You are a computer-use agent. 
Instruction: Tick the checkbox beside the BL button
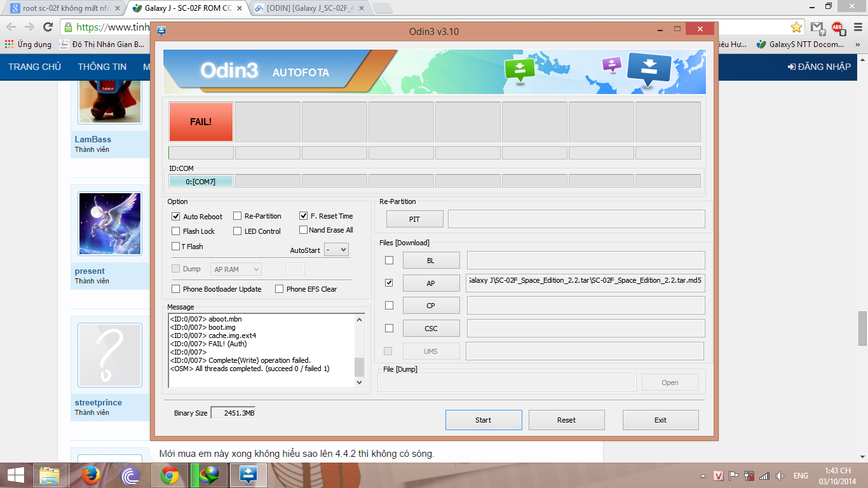(390, 260)
